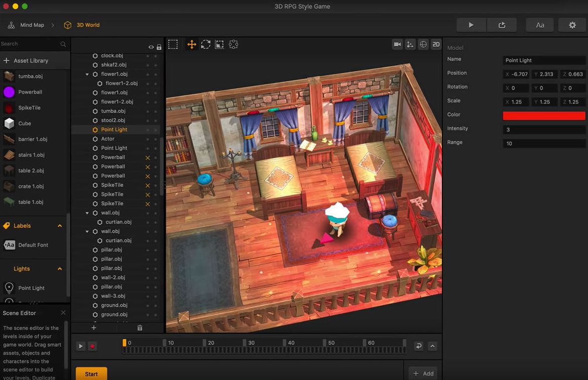Click the Start button
The height and width of the screenshot is (380, 588).
[x=91, y=374]
